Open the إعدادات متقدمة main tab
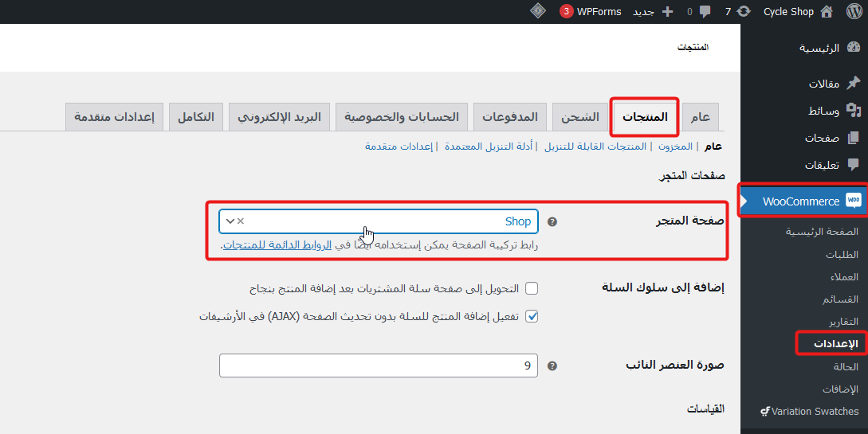 (114, 117)
